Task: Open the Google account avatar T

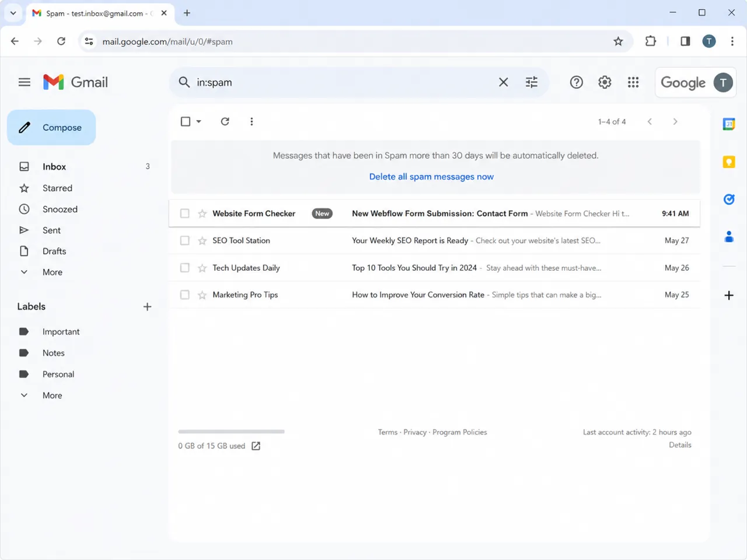Action: coord(723,83)
